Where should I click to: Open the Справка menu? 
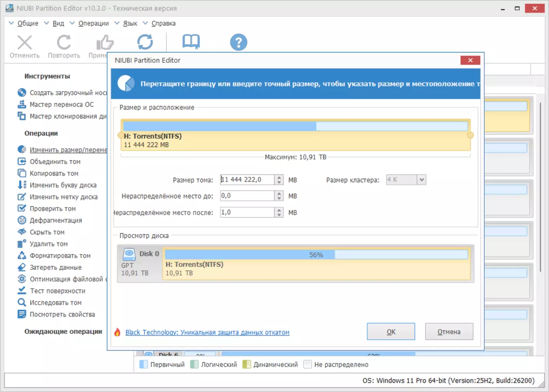coord(163,23)
